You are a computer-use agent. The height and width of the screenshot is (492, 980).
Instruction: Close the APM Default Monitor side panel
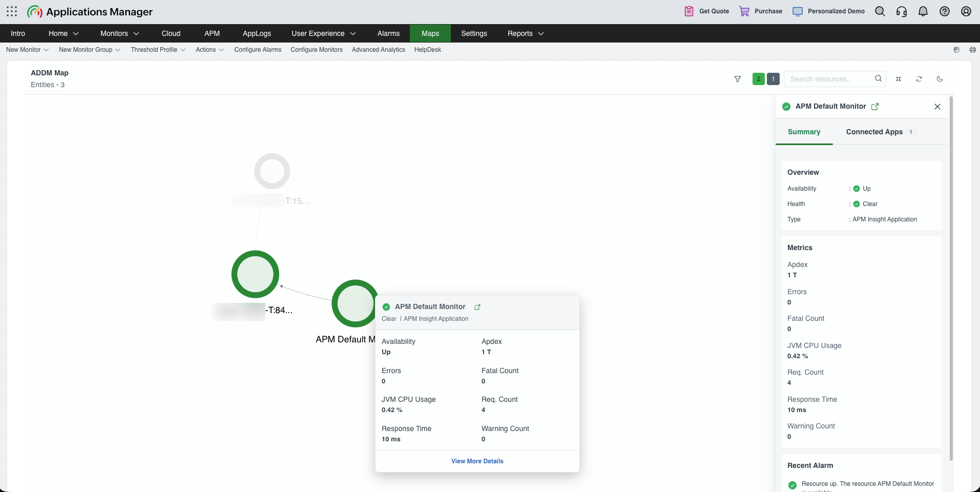pos(937,107)
